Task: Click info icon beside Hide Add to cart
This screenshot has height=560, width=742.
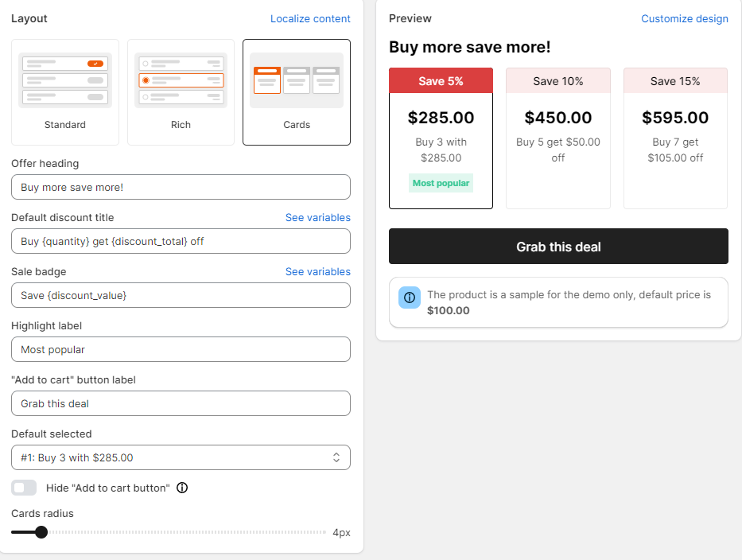Action: click(x=182, y=488)
